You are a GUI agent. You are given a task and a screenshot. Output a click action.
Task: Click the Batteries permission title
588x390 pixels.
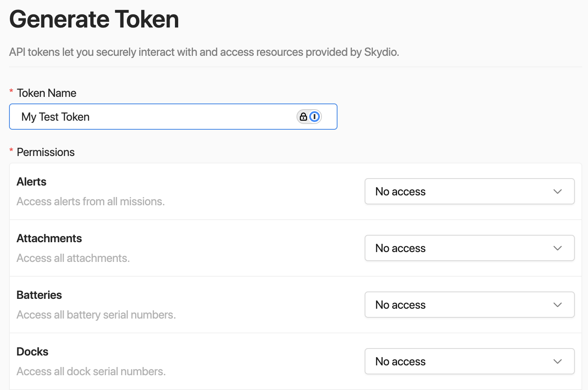point(39,295)
